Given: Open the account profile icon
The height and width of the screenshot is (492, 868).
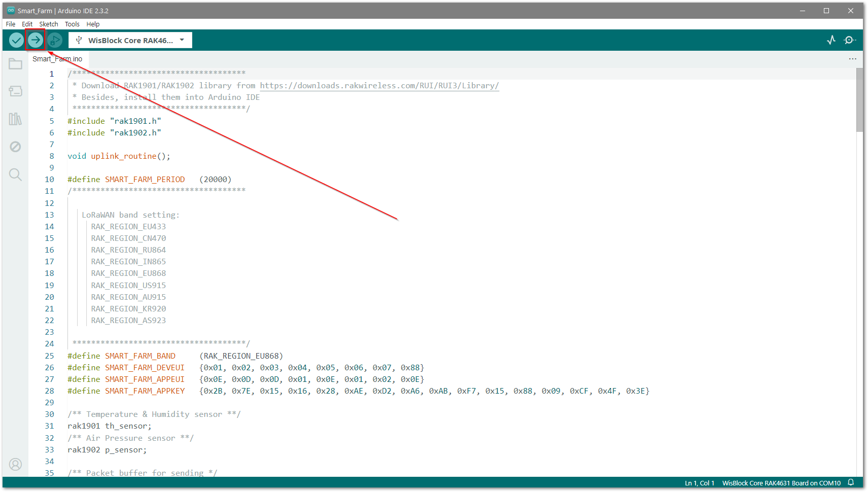Looking at the screenshot, I should point(16,465).
